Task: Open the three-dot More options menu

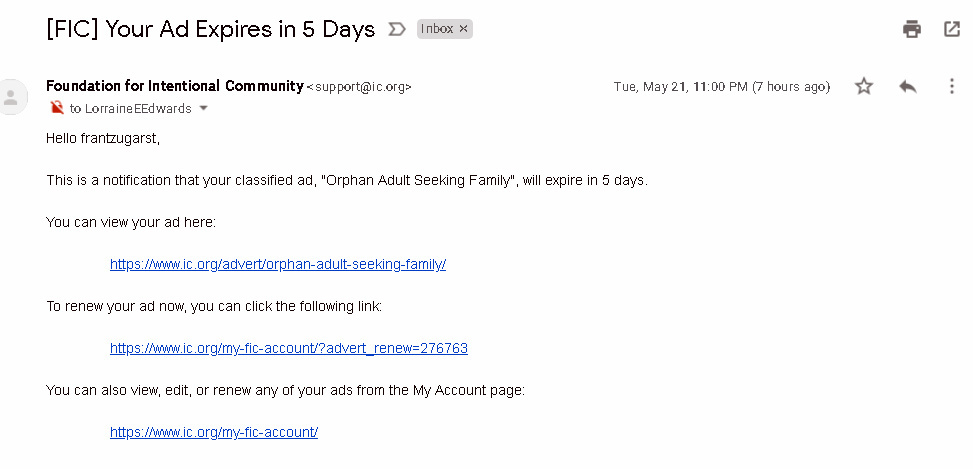Action: (x=952, y=87)
